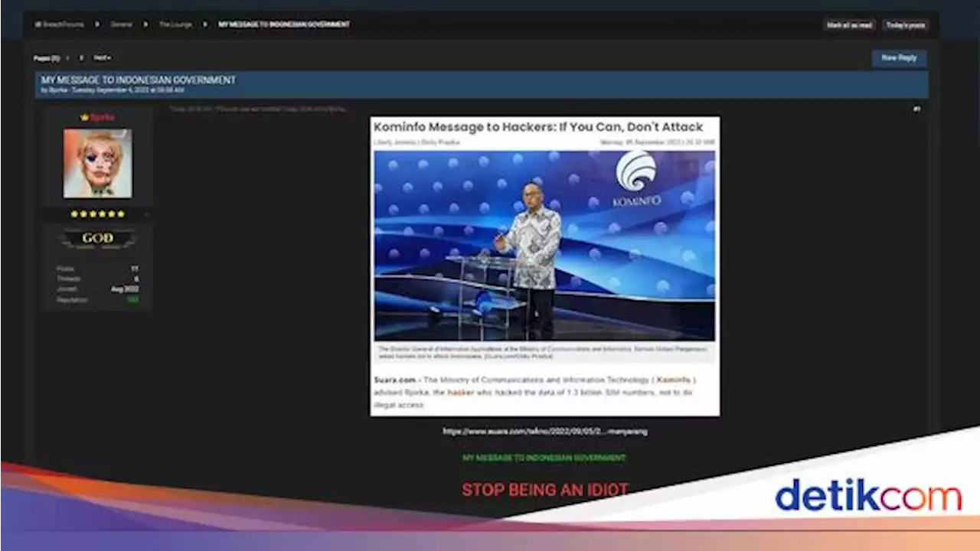This screenshot has height=551, width=980.
Task: Click the red 'STOP BEING AN IDIOT' text
Action: [545, 490]
